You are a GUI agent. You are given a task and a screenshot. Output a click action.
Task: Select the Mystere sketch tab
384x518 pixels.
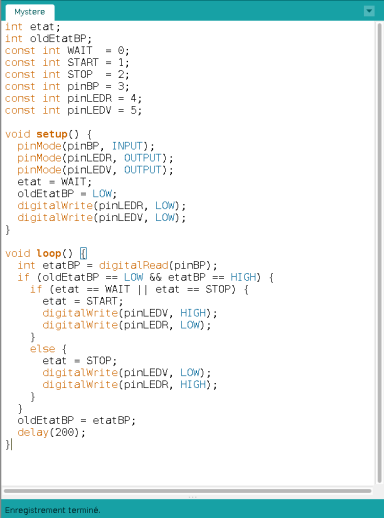[30, 12]
